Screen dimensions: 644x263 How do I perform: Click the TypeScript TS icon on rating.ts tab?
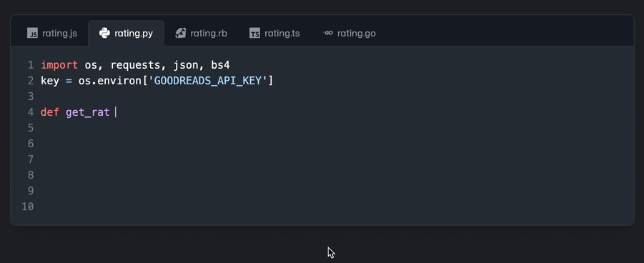(254, 34)
